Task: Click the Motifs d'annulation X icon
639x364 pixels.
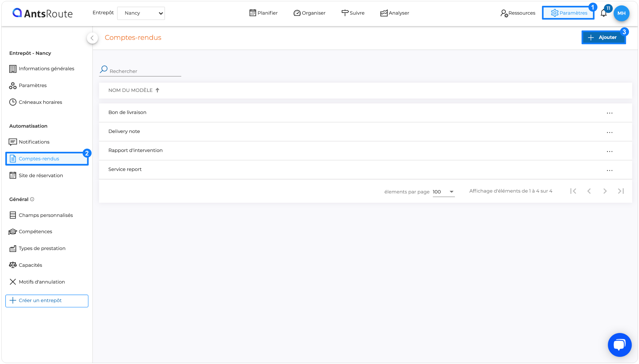Action: click(x=12, y=282)
